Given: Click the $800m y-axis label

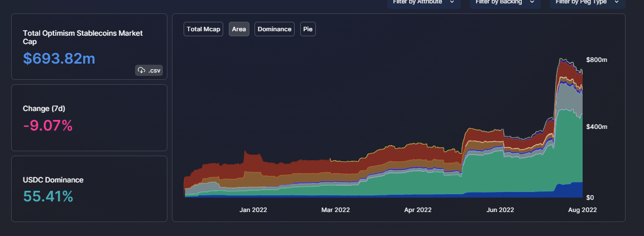Looking at the screenshot, I should pos(596,60).
